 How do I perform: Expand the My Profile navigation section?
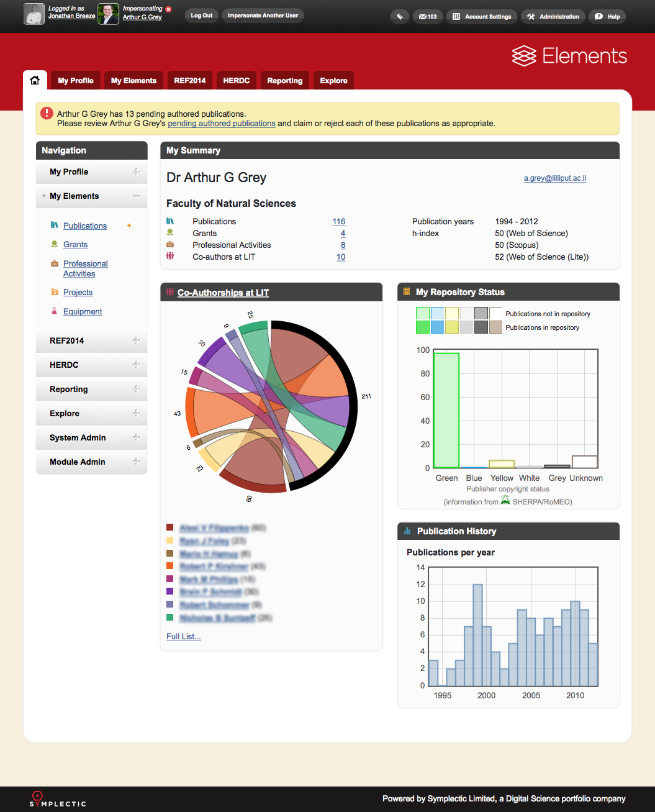point(136,172)
